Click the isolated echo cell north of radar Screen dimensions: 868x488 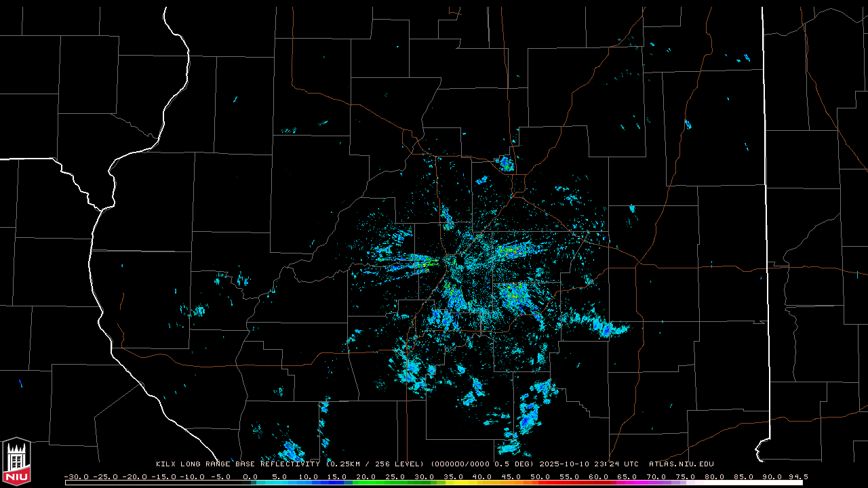click(506, 163)
